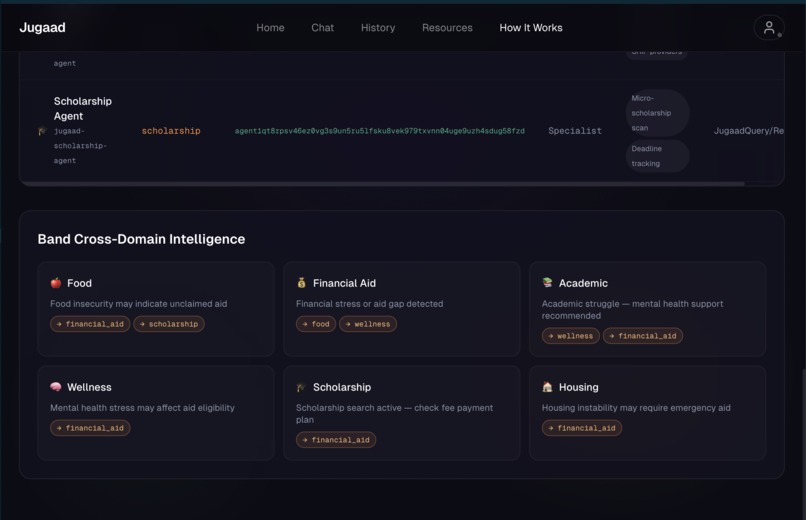806x520 pixels.
Task: Click financial_aid tag in Housing card
Action: [x=581, y=428]
